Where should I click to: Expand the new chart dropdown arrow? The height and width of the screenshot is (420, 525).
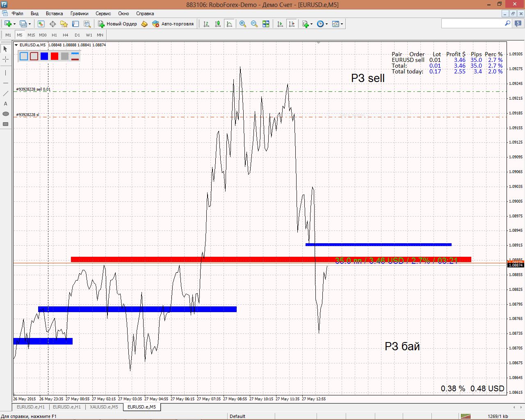click(15, 24)
